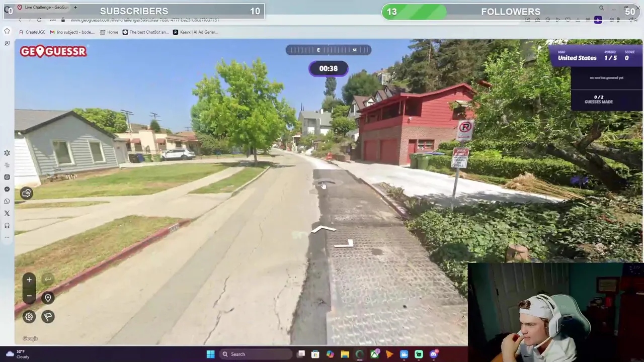This screenshot has width=644, height=362.
Task: Click the star bookmarks sidebar icon
Action: pyautogui.click(x=7, y=31)
